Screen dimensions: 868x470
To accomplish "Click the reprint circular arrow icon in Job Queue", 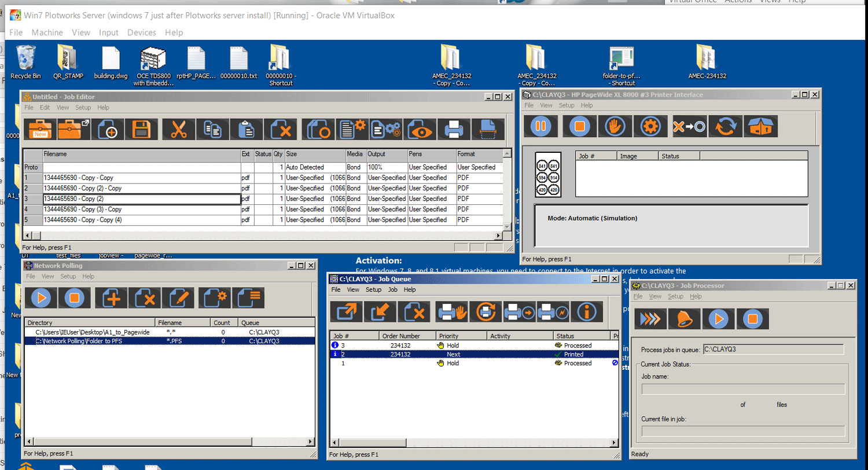I will tap(486, 312).
